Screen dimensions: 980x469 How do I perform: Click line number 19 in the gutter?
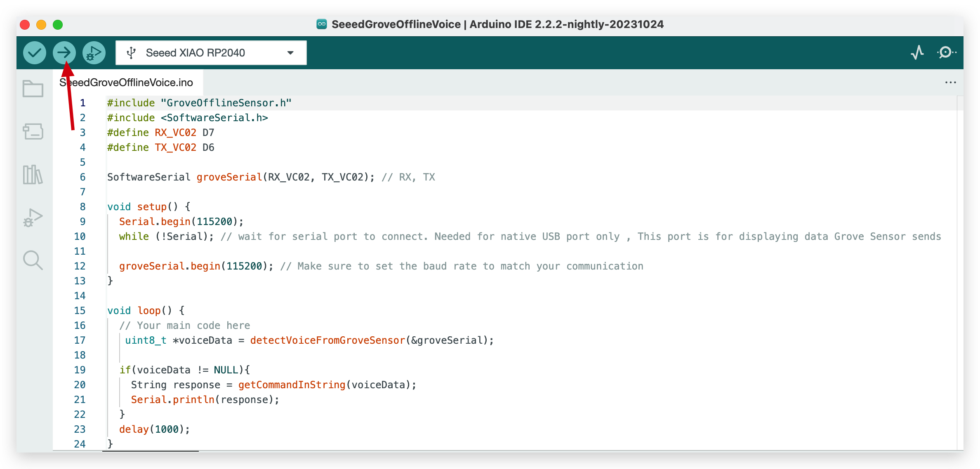(80, 370)
